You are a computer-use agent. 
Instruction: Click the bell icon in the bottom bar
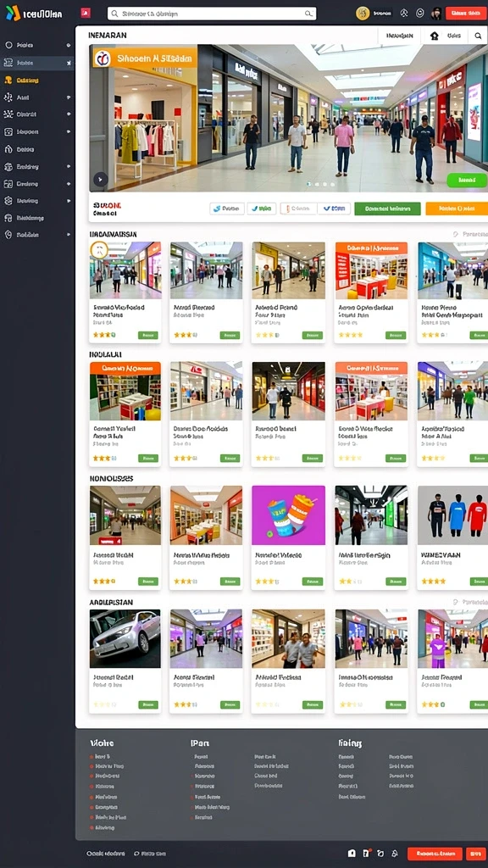(395, 854)
